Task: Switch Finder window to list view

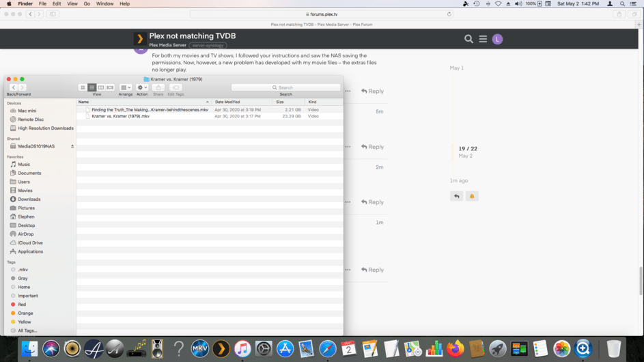Action: coord(92,87)
